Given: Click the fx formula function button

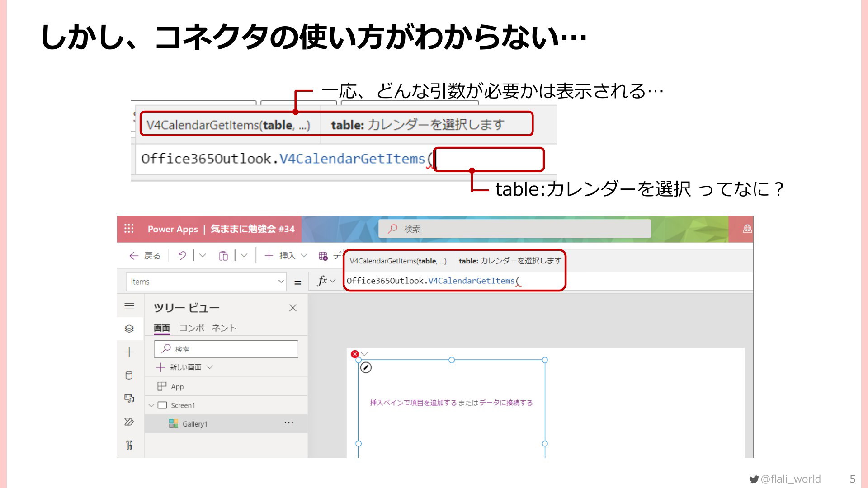Looking at the screenshot, I should pyautogui.click(x=322, y=281).
